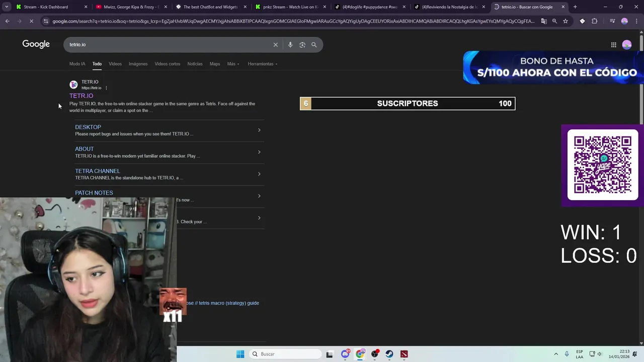Expand the ABOUT sitelink chevron
Viewport: 644px width, 362px height.
(259, 152)
